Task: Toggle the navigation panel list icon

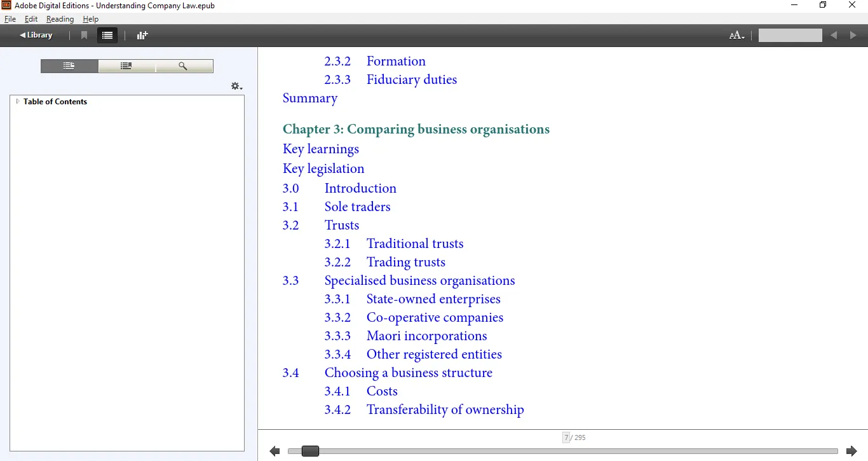Action: pyautogui.click(x=107, y=36)
